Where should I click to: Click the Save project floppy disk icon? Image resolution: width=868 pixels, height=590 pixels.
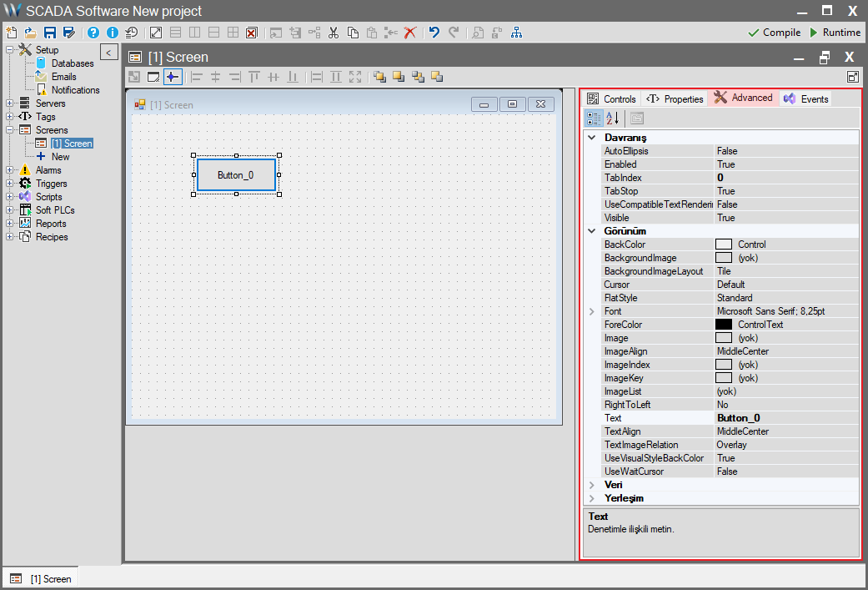click(x=50, y=33)
